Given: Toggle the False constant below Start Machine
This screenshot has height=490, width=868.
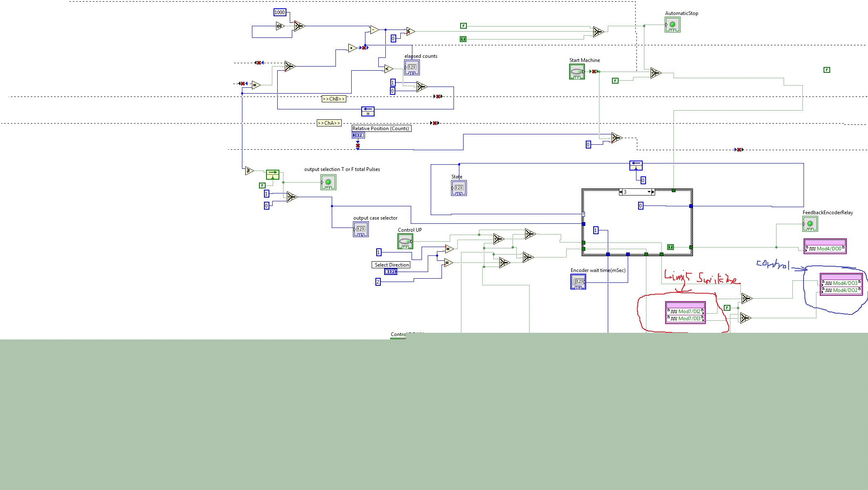Looking at the screenshot, I should pos(615,81).
